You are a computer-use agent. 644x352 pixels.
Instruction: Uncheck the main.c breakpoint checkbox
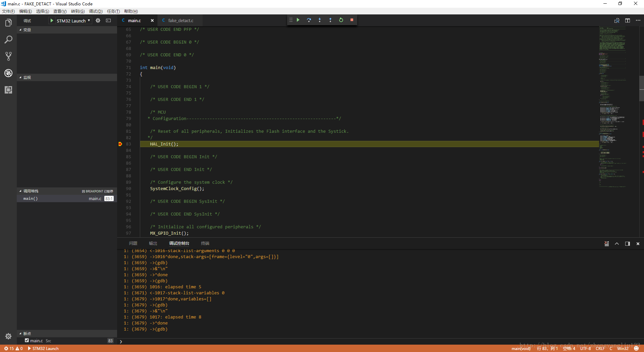tap(27, 341)
